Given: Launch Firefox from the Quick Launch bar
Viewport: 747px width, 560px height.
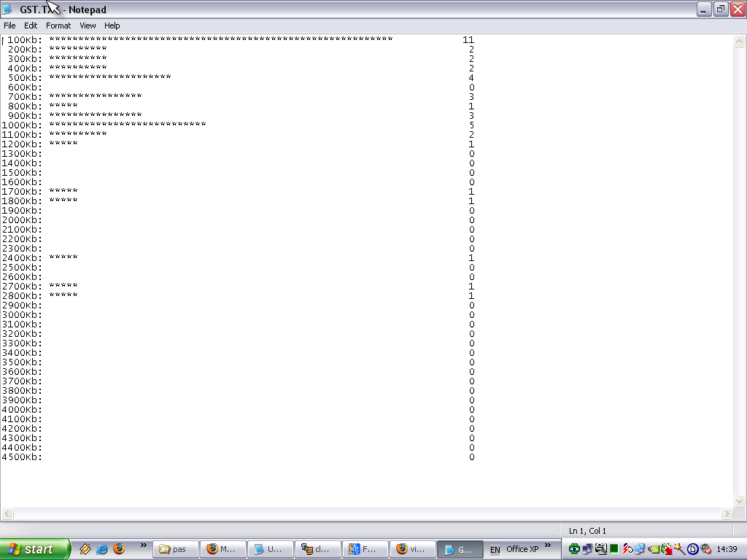Looking at the screenshot, I should (119, 549).
